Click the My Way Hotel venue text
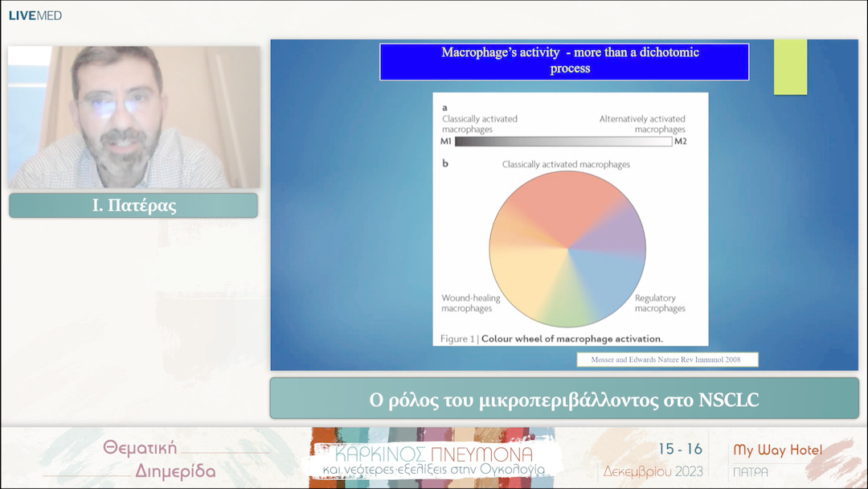The width and height of the screenshot is (868, 489). (776, 450)
